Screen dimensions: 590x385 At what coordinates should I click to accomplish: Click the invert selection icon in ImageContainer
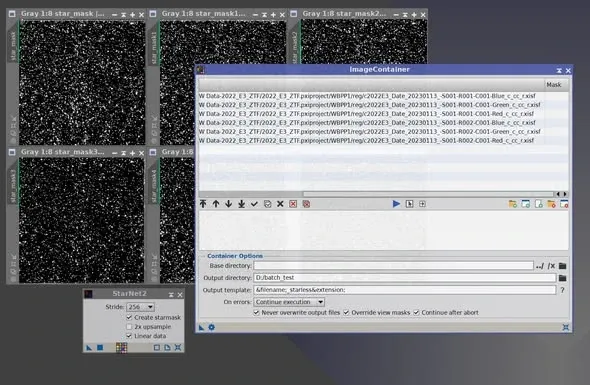pos(268,204)
